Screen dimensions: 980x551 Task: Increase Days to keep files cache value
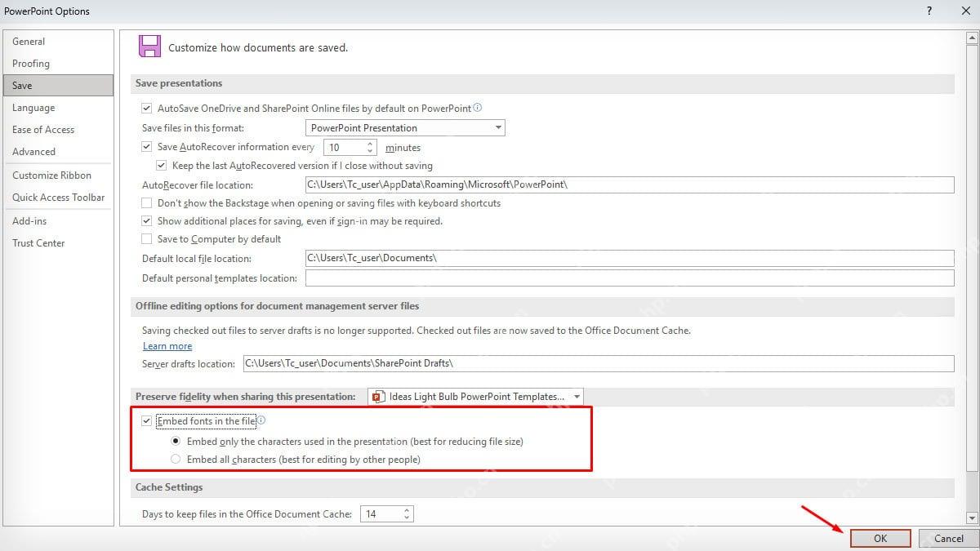(408, 510)
